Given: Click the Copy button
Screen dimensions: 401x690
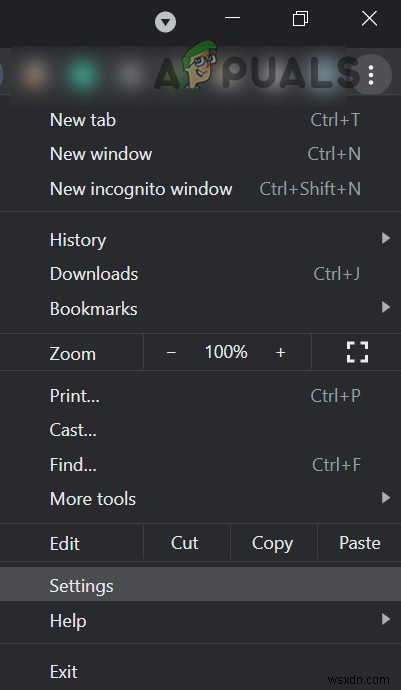Looking at the screenshot, I should [x=272, y=543].
